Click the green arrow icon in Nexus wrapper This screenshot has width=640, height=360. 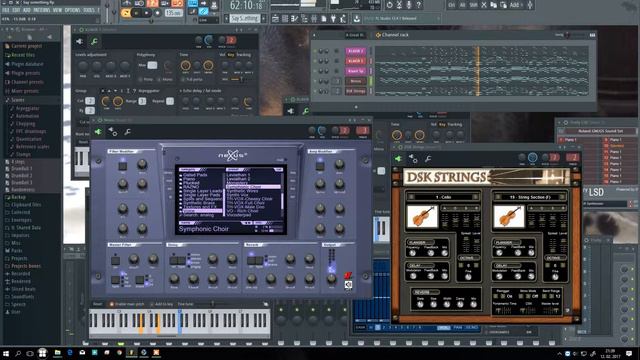coord(98,132)
